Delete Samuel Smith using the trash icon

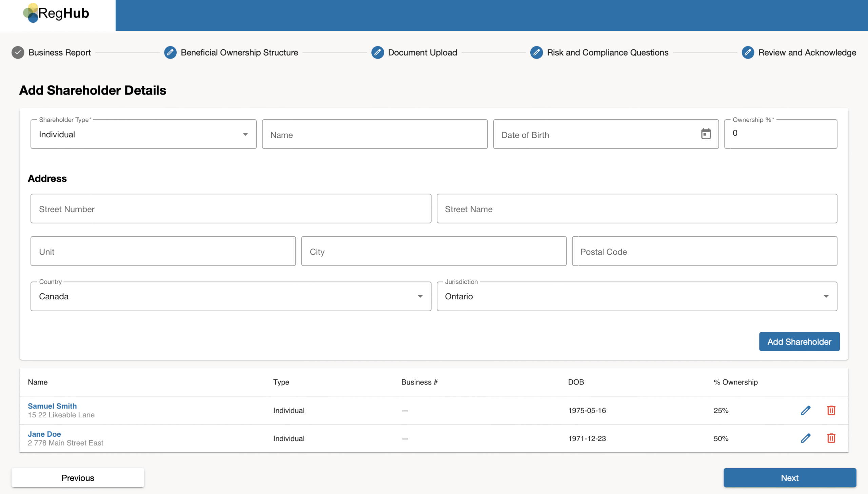(x=831, y=410)
